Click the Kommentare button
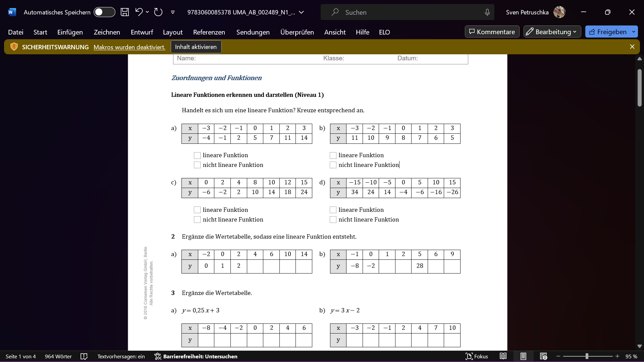Screen dimensions: 644x362 pos(492,32)
